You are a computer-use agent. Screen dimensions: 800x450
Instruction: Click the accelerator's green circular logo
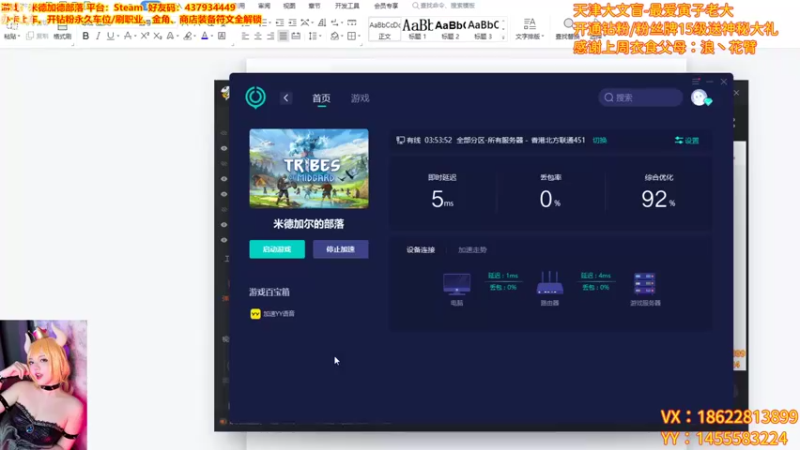(255, 97)
